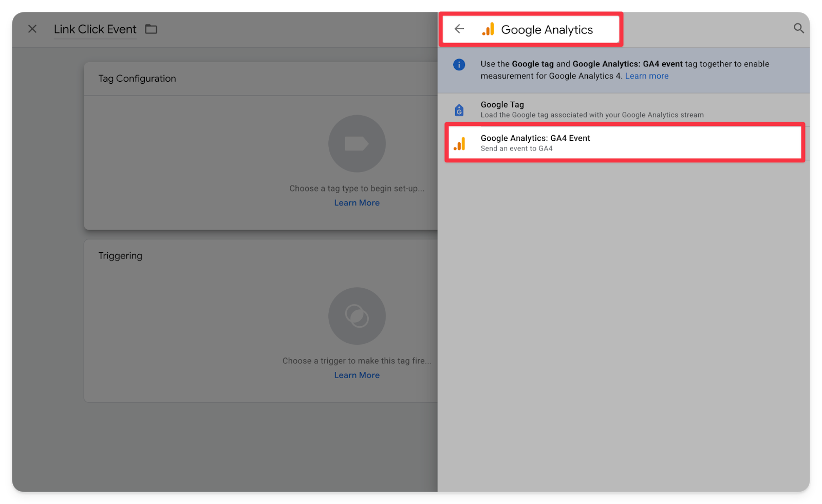Go back using the left arrow
The image size is (822, 504).
[459, 29]
